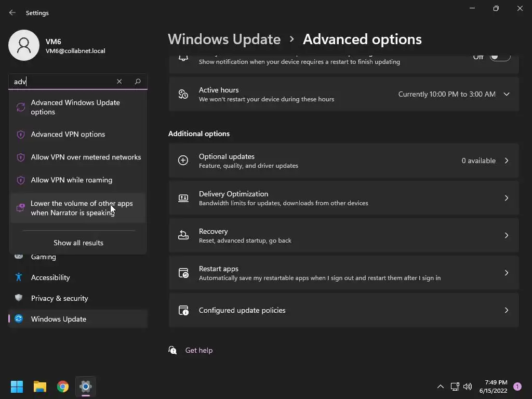Click the Accessibility figure icon

[x=19, y=277]
